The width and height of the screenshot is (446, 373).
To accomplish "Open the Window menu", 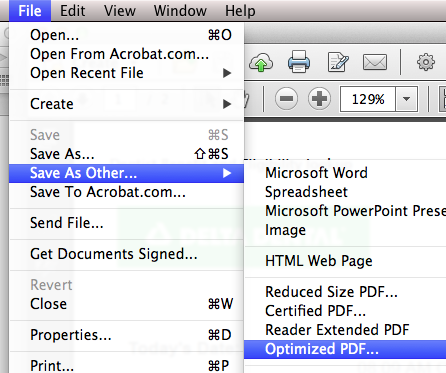I will pos(180,11).
